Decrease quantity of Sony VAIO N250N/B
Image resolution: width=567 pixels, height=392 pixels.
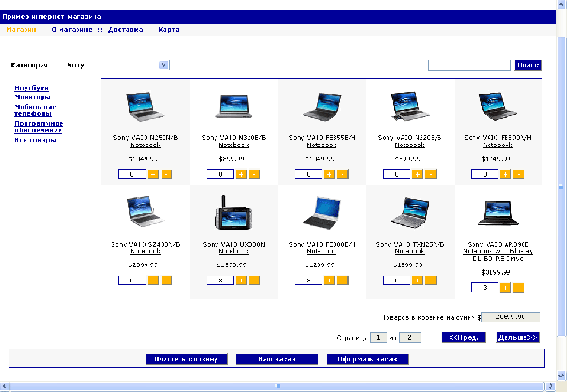tap(166, 174)
